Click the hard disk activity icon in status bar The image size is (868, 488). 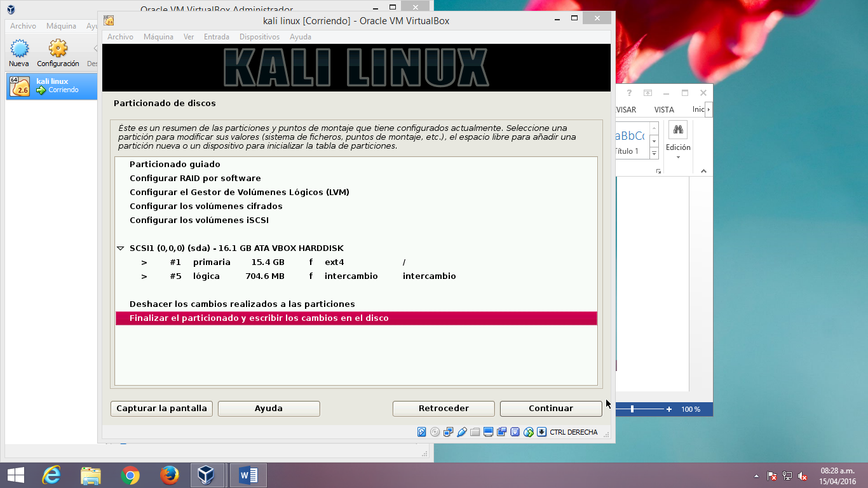421,432
